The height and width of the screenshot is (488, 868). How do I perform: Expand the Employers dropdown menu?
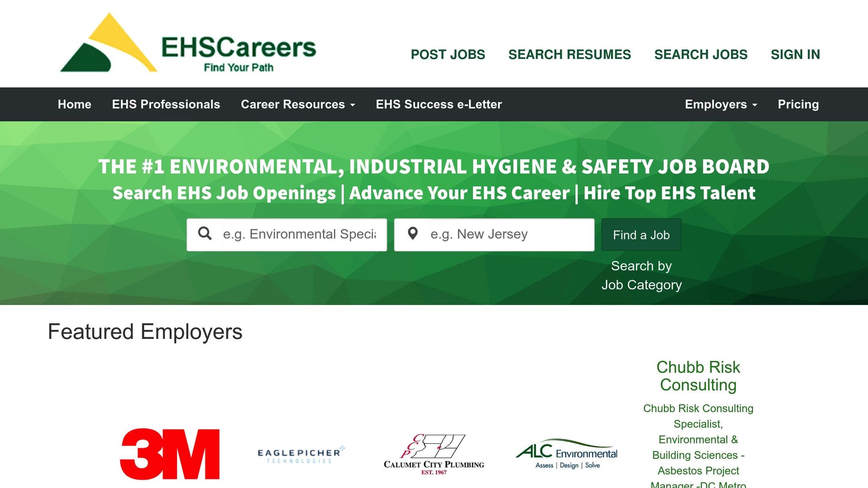[721, 105]
